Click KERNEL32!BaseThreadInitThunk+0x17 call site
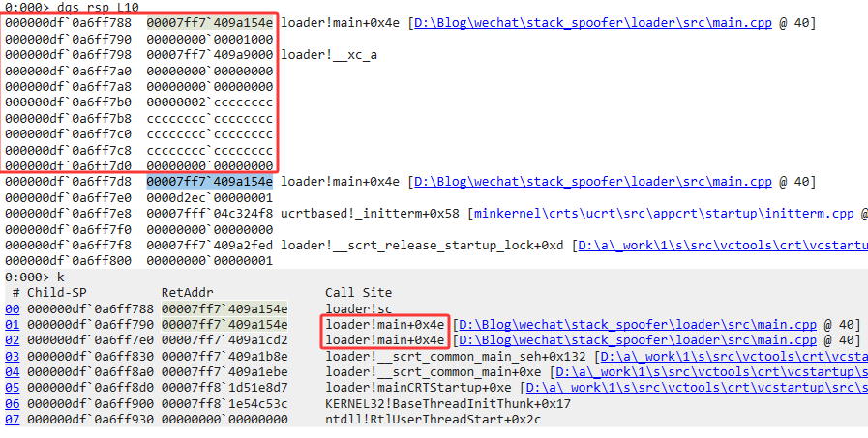 [x=448, y=404]
